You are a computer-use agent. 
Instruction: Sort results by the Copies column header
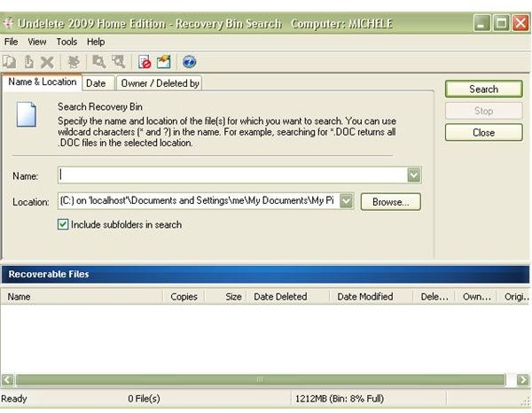(184, 297)
